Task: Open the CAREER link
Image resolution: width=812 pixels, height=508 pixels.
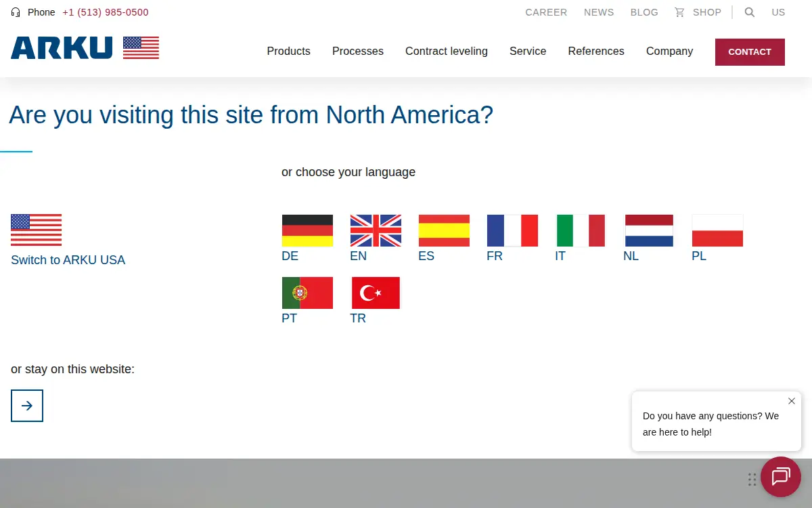Action: [546, 12]
